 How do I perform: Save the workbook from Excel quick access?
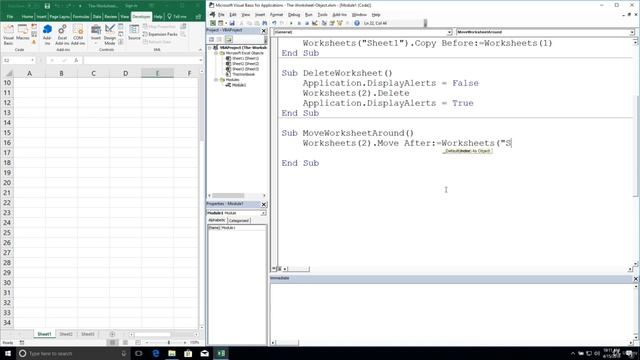pyautogui.click(x=47, y=6)
